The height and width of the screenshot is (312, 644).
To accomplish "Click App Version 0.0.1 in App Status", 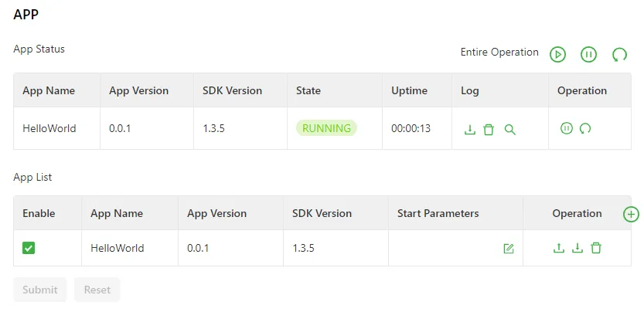I will 120,128.
